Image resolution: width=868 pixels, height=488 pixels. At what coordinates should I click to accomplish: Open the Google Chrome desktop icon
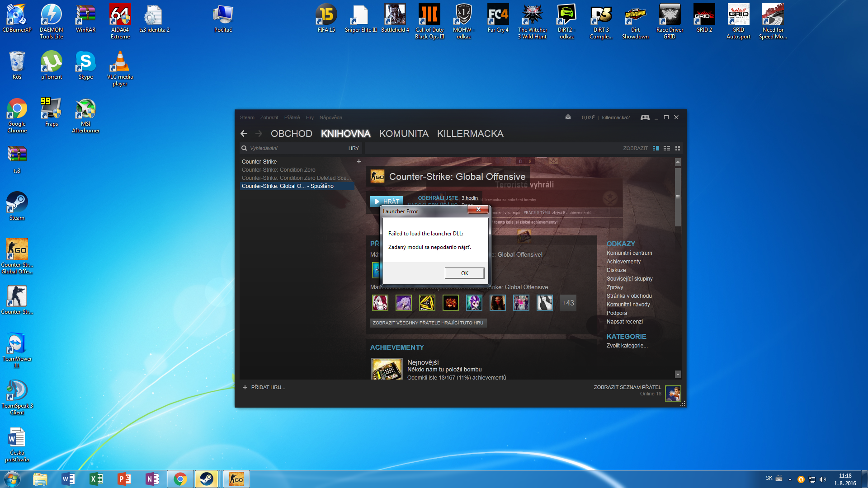(x=17, y=115)
